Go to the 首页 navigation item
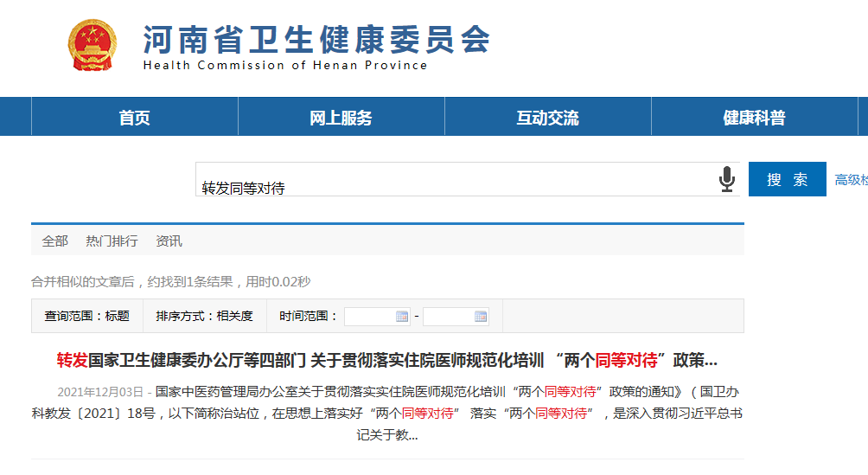The width and height of the screenshot is (868, 475). point(134,118)
